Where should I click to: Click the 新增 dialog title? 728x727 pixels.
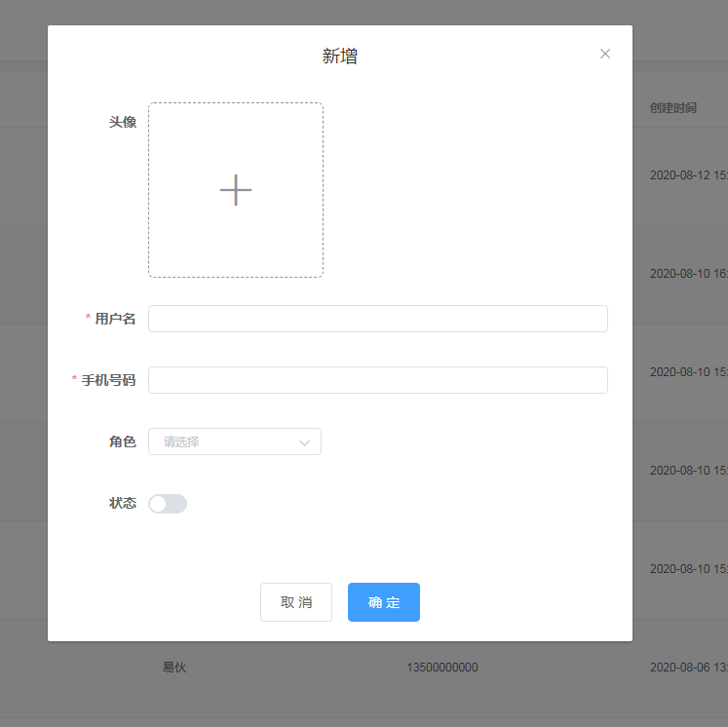(340, 56)
